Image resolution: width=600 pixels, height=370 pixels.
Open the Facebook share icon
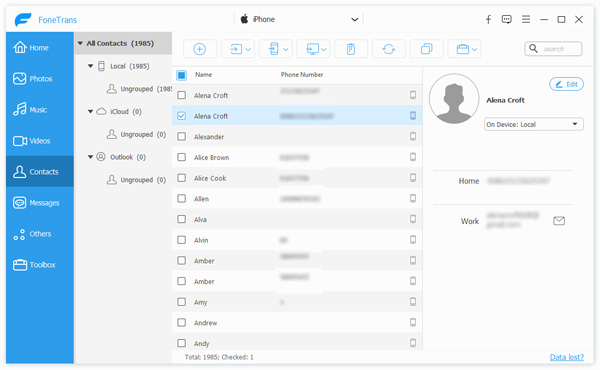click(488, 20)
